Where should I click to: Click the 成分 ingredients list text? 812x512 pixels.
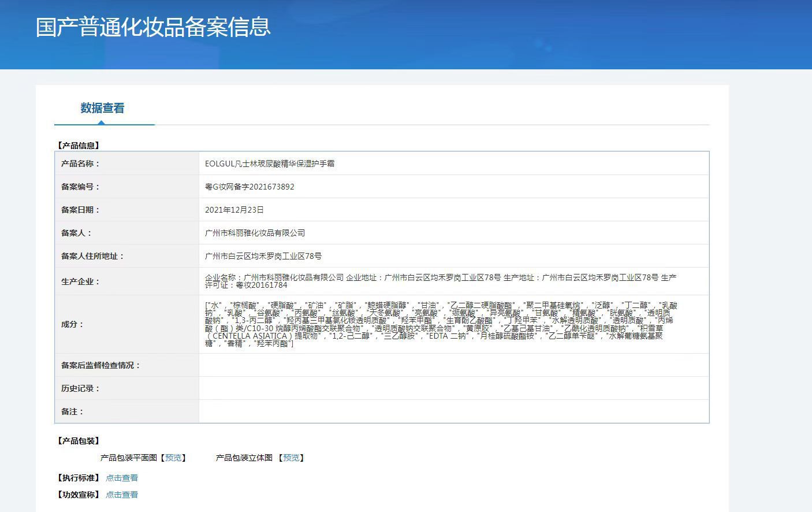click(440, 324)
